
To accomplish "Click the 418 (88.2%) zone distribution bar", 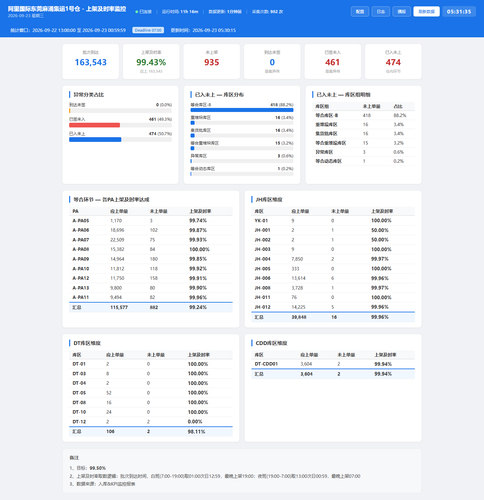I will pos(242,110).
